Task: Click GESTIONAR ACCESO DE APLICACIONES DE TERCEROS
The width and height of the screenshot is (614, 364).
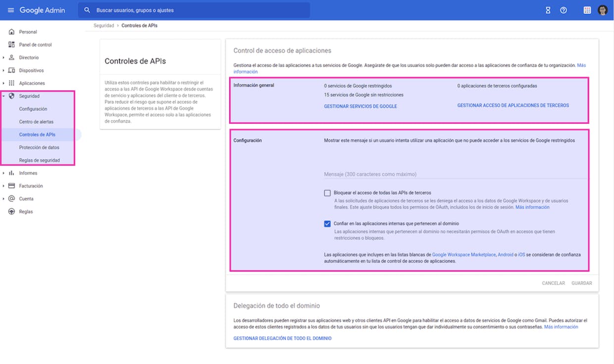Action: (x=513, y=105)
